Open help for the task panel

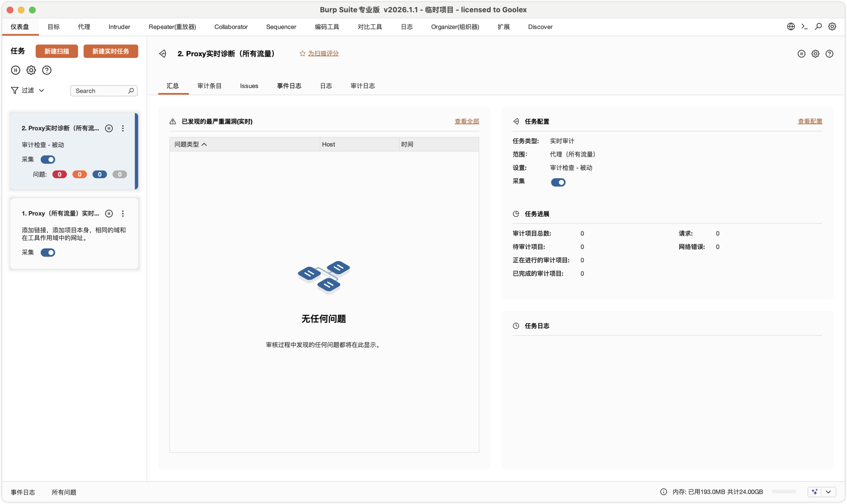point(47,70)
